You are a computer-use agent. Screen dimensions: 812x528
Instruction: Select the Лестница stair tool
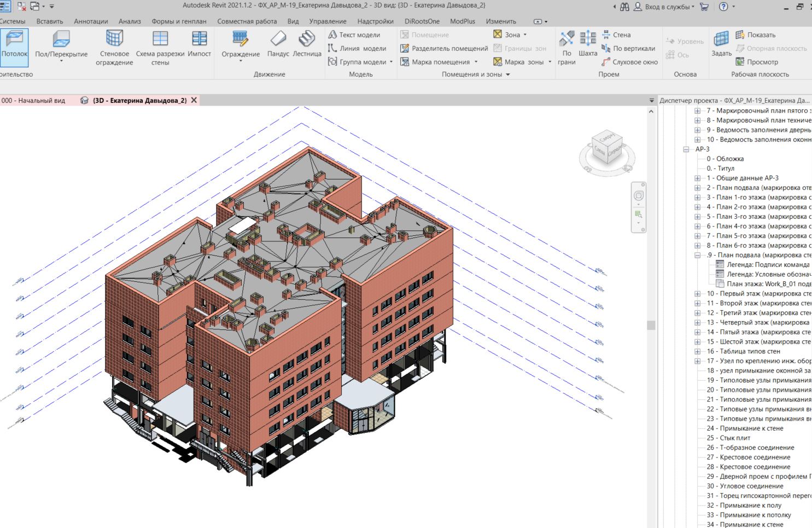tap(307, 44)
